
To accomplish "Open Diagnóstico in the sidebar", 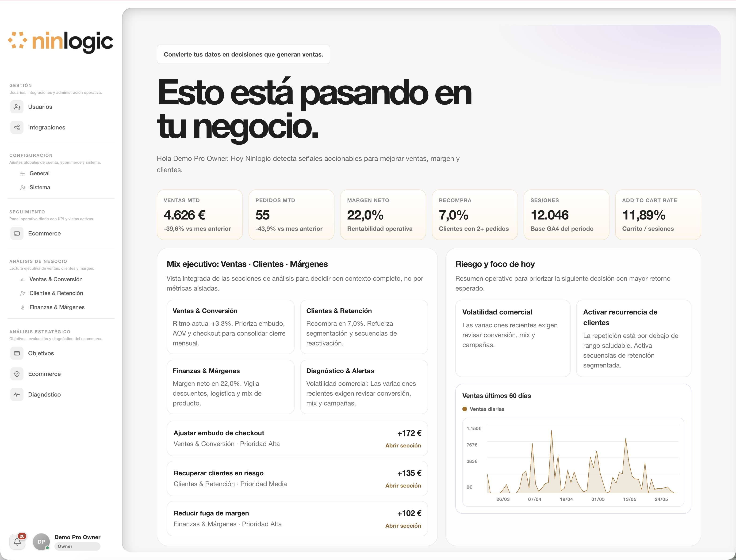I will point(44,395).
